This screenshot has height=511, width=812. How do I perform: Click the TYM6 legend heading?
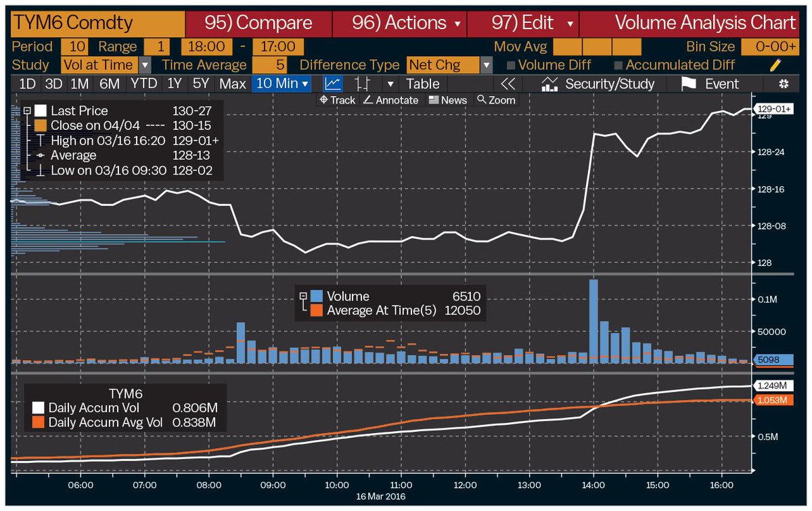[x=126, y=393]
